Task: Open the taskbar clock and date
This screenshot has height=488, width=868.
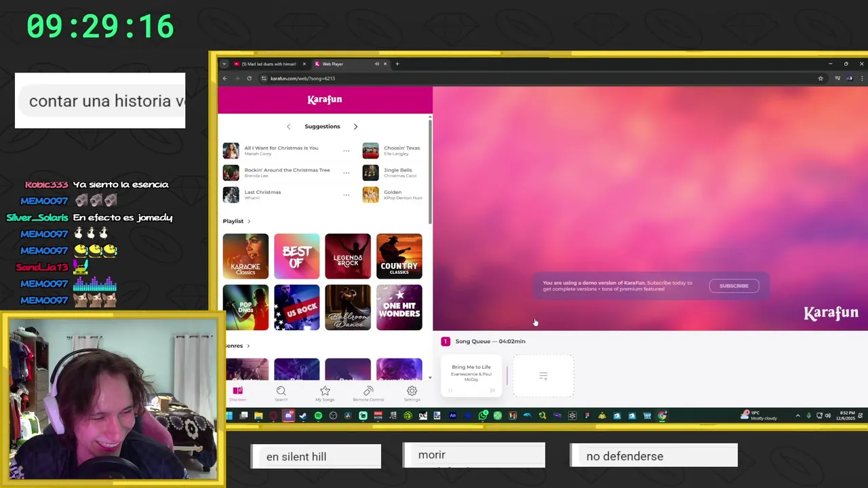Action: pyautogui.click(x=846, y=415)
